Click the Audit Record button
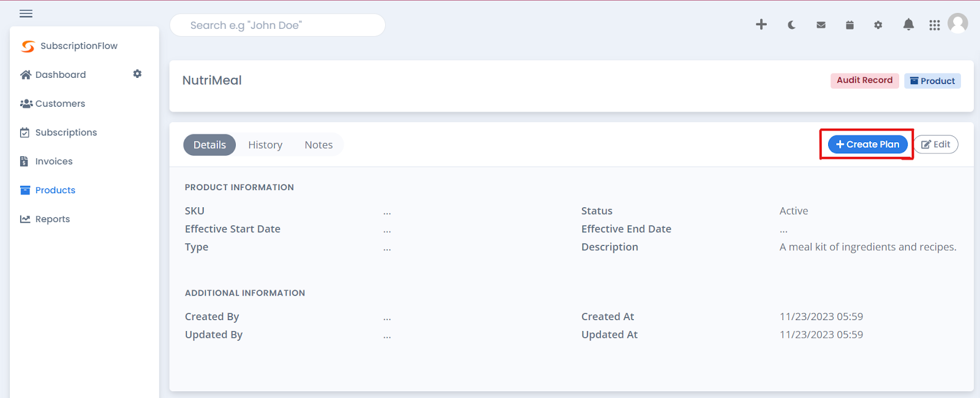The image size is (980, 398). tap(864, 80)
